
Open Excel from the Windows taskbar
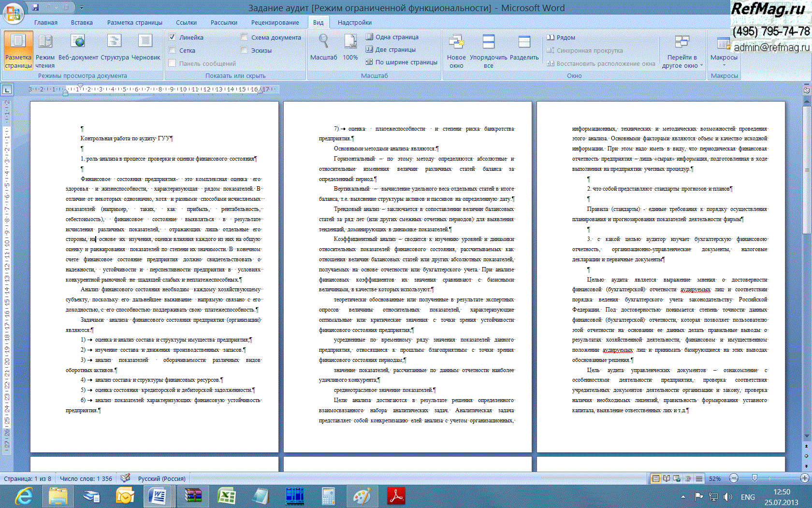[x=226, y=496]
